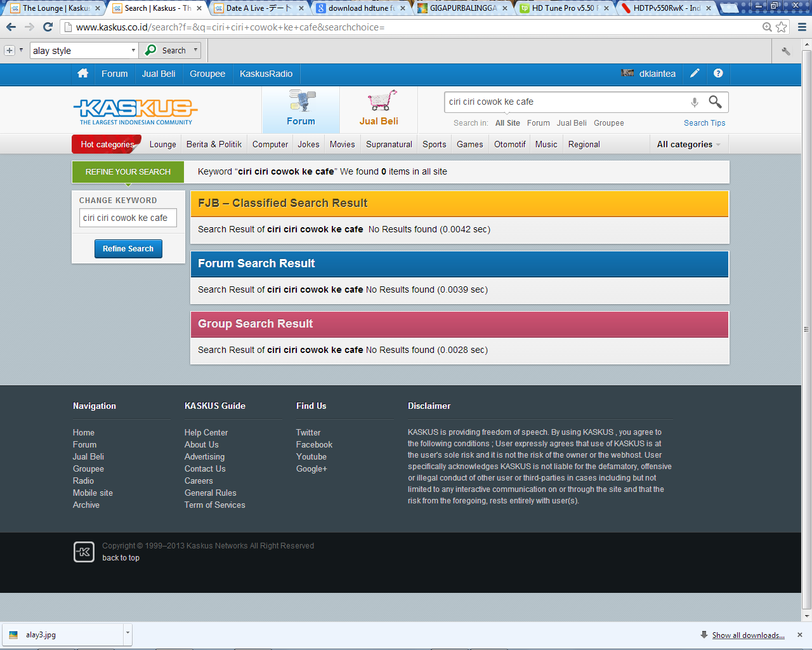812x650 pixels.
Task: Click the KASKUS logo
Action: click(136, 110)
